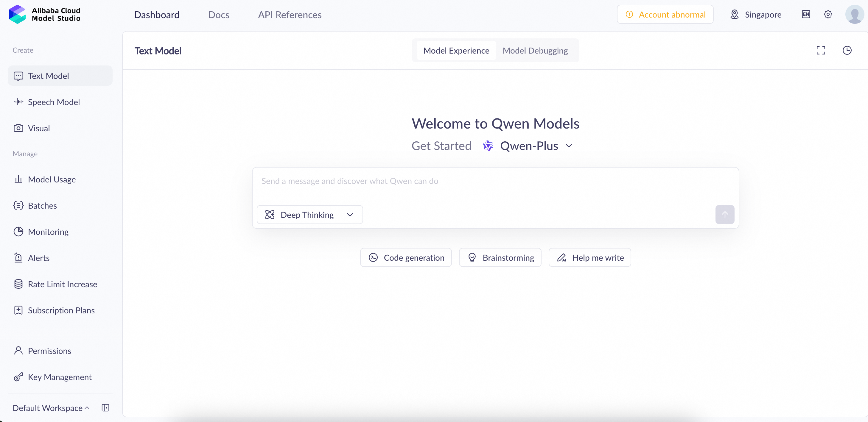
Task: Click the Code generation terminal icon
Action: point(373,257)
